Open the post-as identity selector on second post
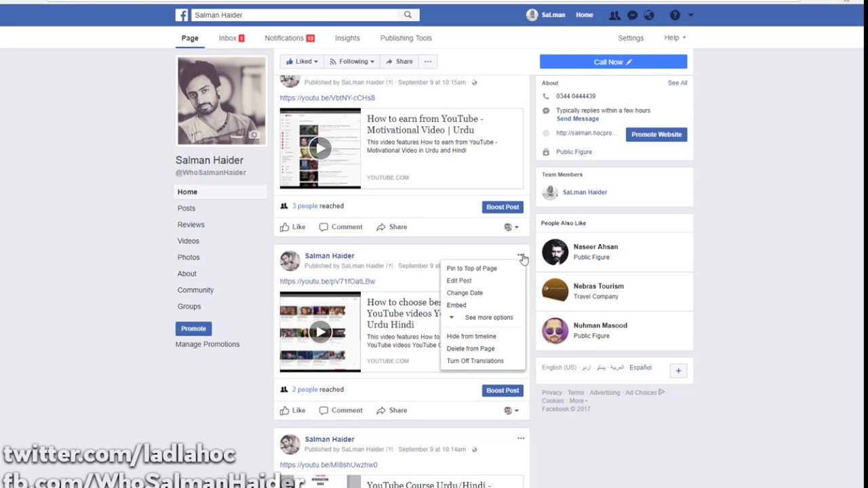The image size is (868, 488). 511,411
